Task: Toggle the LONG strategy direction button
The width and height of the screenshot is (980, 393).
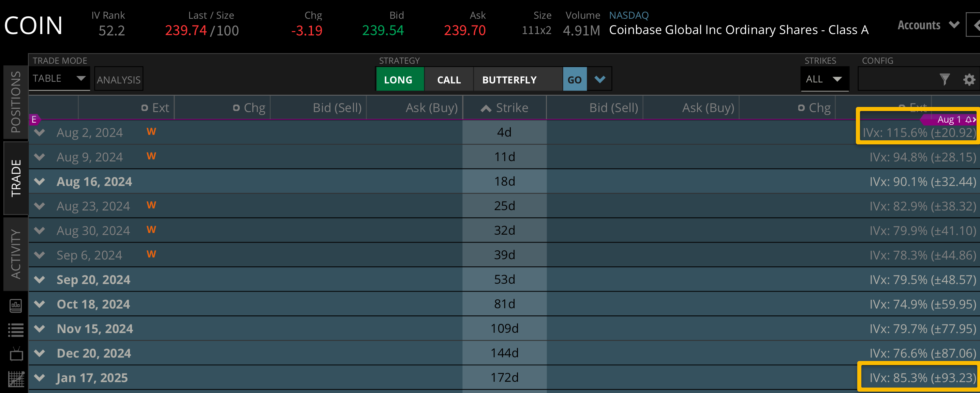Action: (399, 79)
